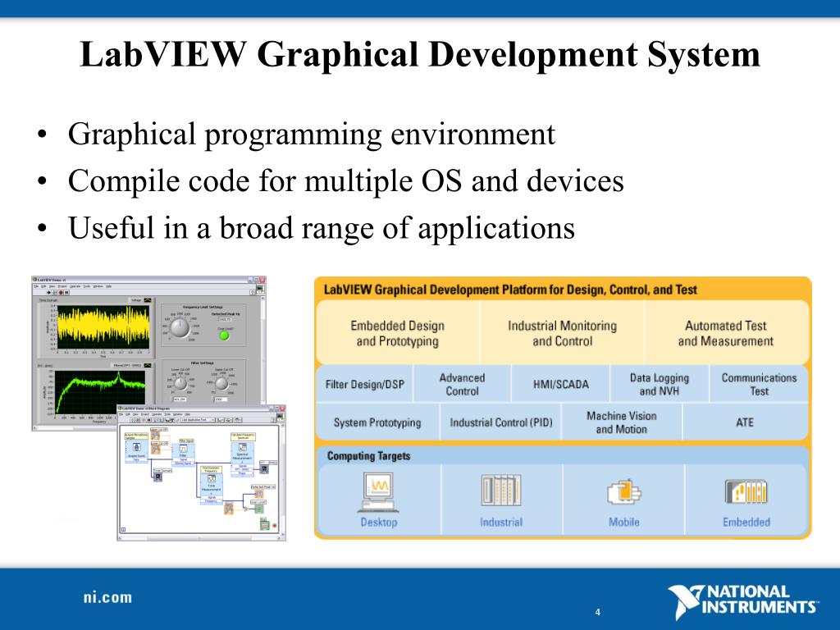The height and width of the screenshot is (630, 840).
Task: Click the Automated Test and Measurement cell
Action: coord(726,333)
